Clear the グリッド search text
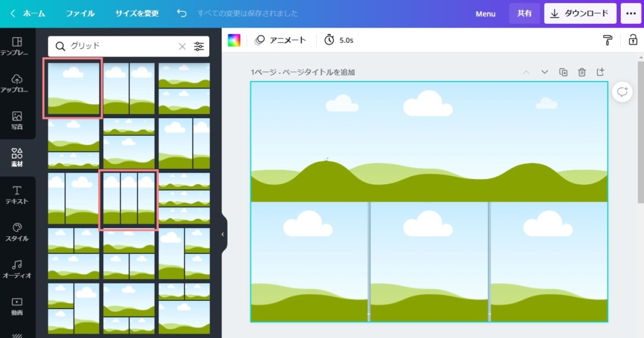The image size is (644, 338). (x=182, y=46)
